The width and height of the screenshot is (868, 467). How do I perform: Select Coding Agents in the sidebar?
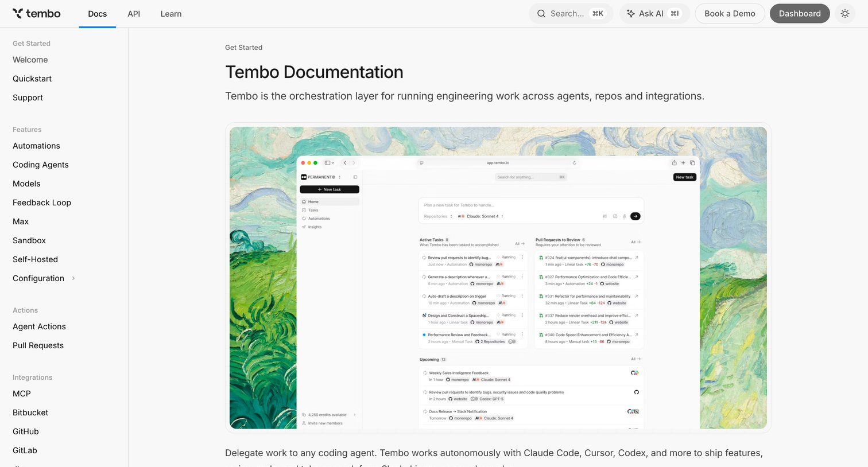click(41, 165)
